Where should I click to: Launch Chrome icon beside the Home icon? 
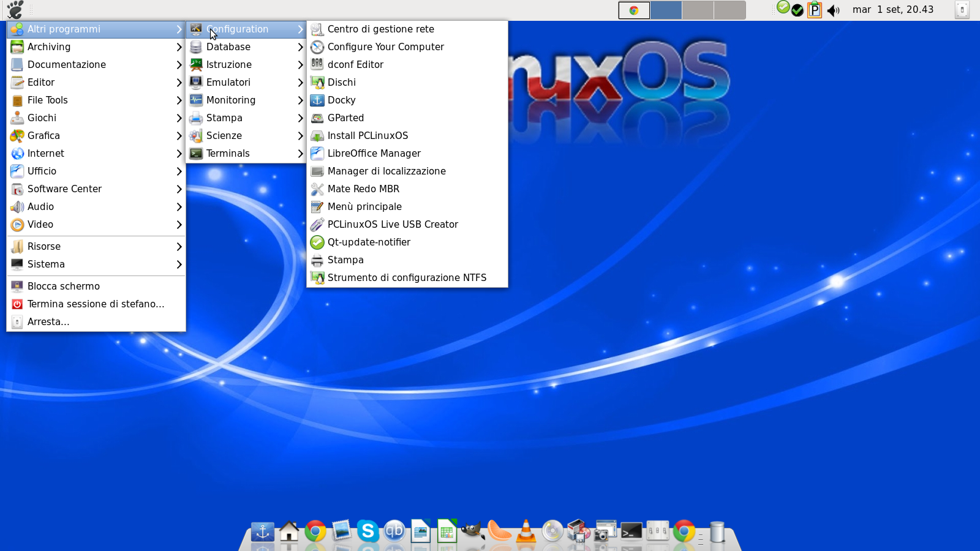[x=315, y=531]
